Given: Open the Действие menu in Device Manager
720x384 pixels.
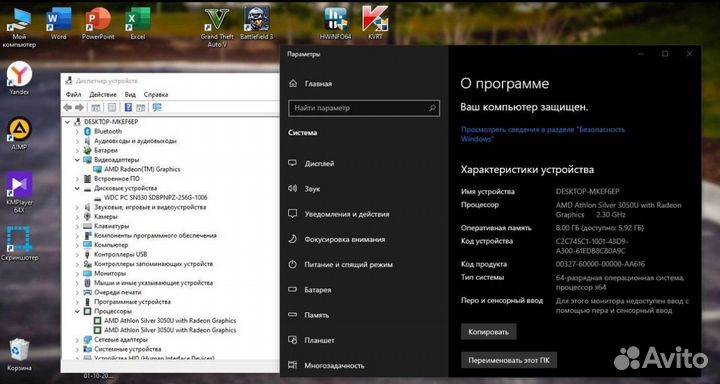Looking at the screenshot, I should coord(103,94).
